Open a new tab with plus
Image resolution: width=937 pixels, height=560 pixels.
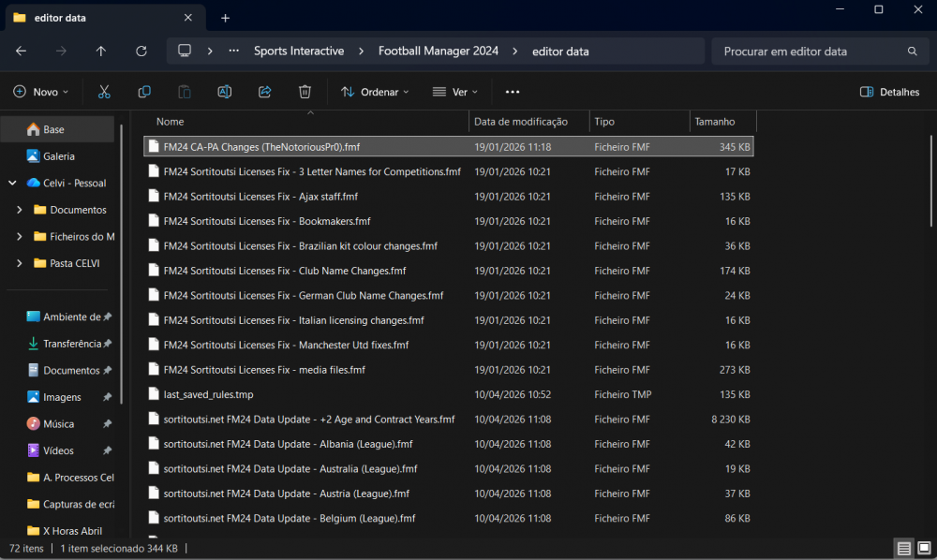pyautogui.click(x=225, y=18)
